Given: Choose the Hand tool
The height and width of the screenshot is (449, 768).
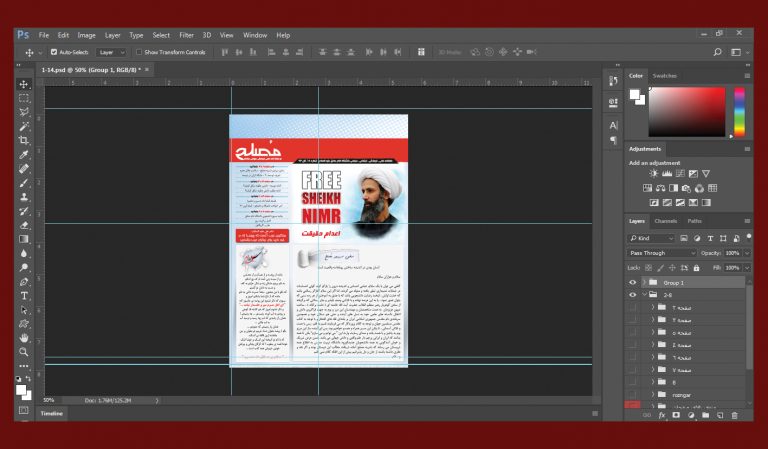Looking at the screenshot, I should pyautogui.click(x=24, y=338).
